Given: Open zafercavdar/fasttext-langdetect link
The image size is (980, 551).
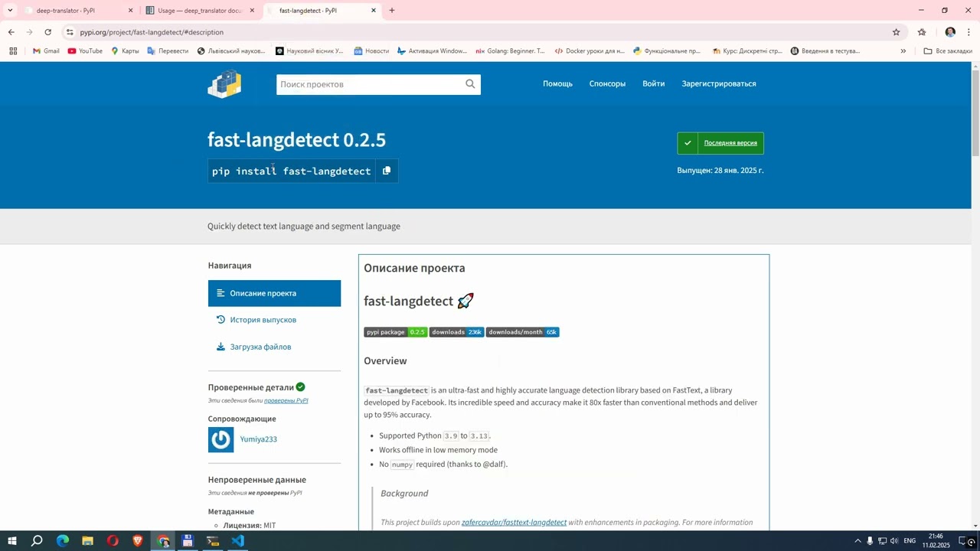Looking at the screenshot, I should (514, 523).
